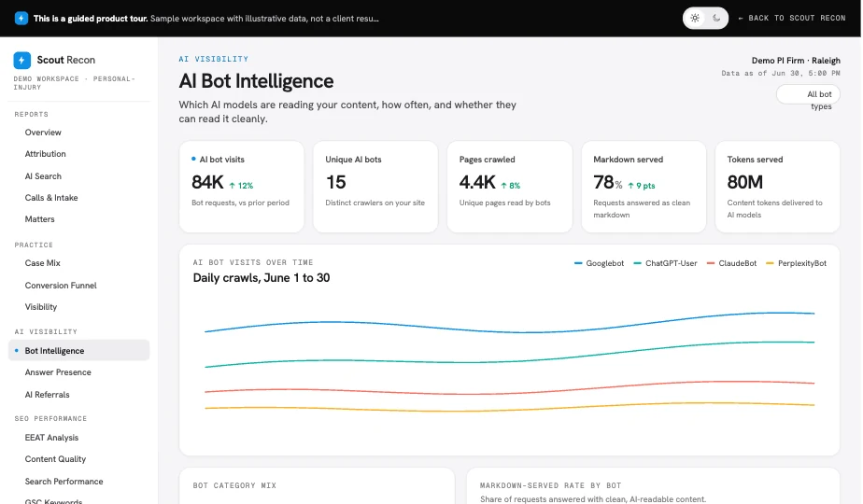Open the Matters report
863x504 pixels.
[x=39, y=219]
